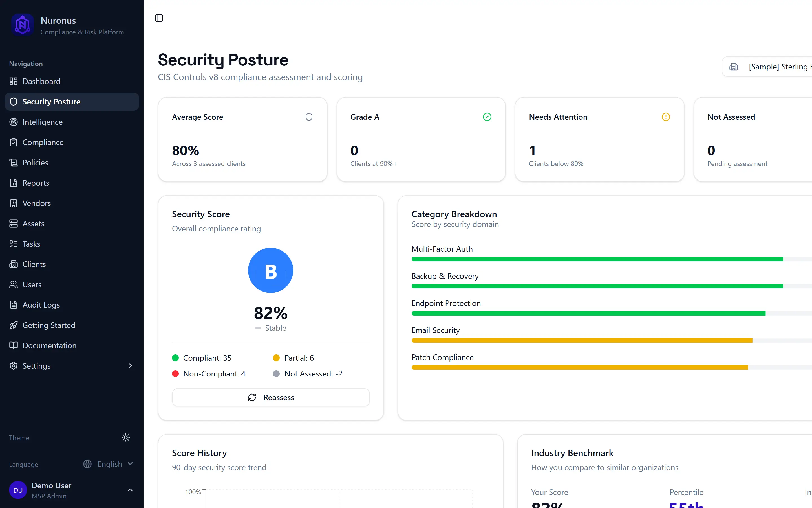Open the Assets page
This screenshot has width=812, height=508.
[x=72, y=224]
